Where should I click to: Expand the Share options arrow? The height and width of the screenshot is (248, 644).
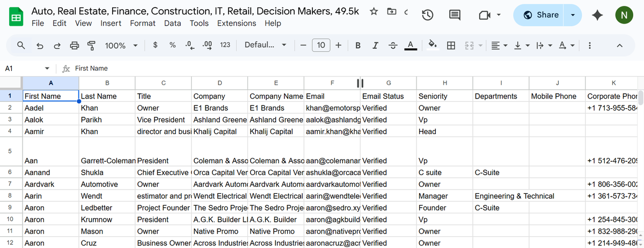point(573,15)
